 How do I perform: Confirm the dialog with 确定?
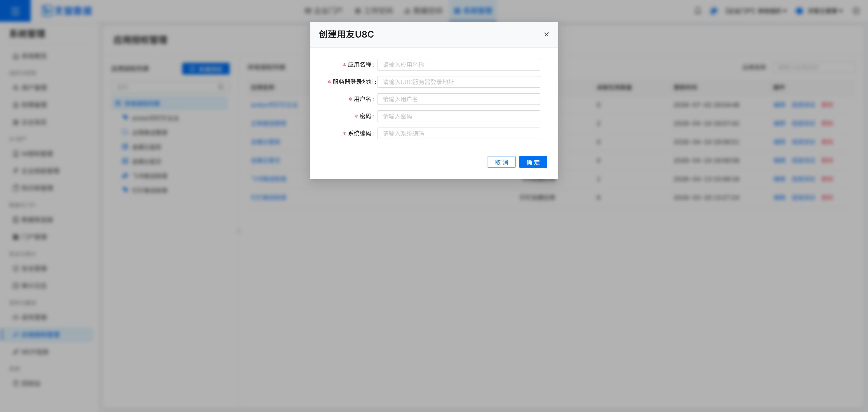(533, 162)
